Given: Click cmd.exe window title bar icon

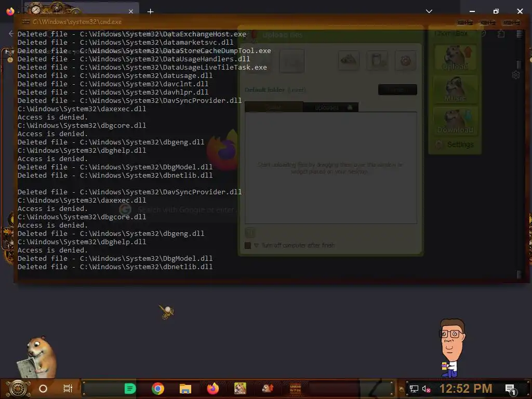Looking at the screenshot, I should (26, 22).
